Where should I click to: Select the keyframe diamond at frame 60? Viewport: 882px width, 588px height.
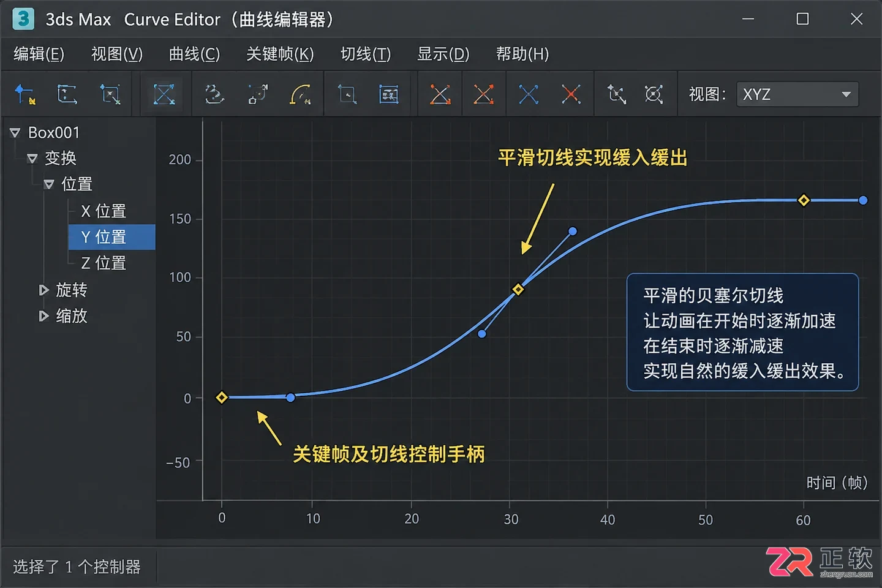pyautogui.click(x=804, y=200)
